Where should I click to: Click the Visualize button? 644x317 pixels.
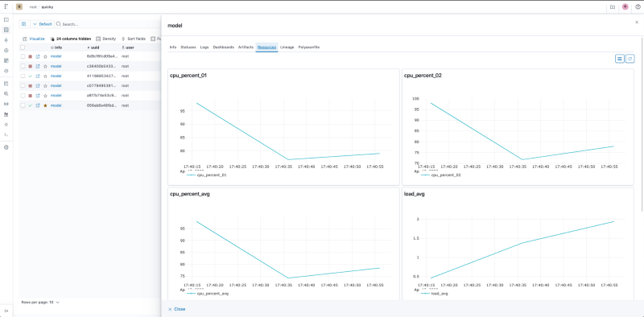(x=34, y=39)
